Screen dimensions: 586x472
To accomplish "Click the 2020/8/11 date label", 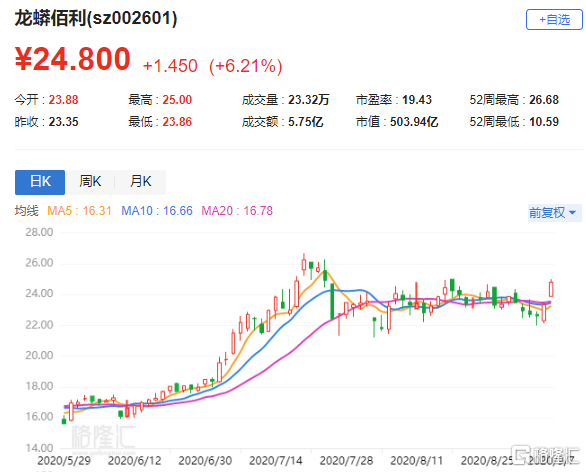I will pyautogui.click(x=417, y=460).
